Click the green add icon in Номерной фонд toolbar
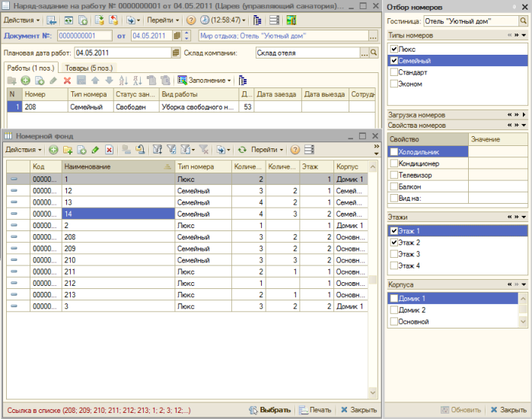The image size is (532, 419). tap(53, 150)
